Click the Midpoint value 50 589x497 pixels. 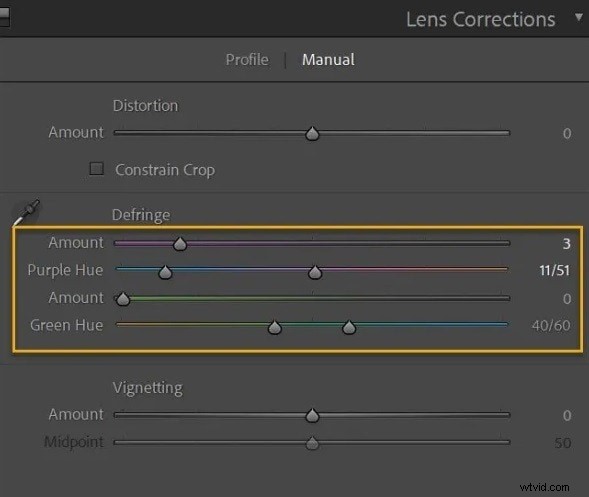[563, 443]
